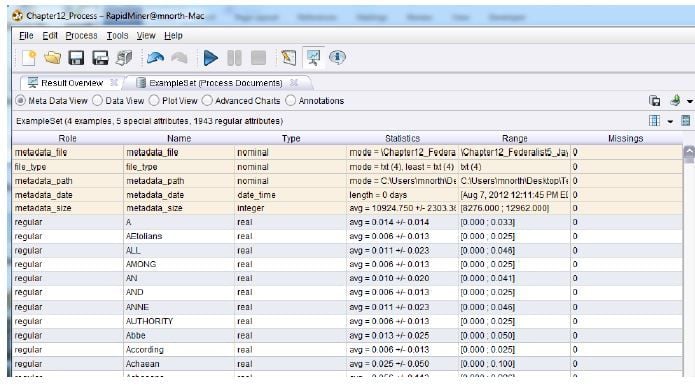Screen dimensions: 695x387
Task: Select the AUTHORITY attribute row
Action: click(x=348, y=321)
